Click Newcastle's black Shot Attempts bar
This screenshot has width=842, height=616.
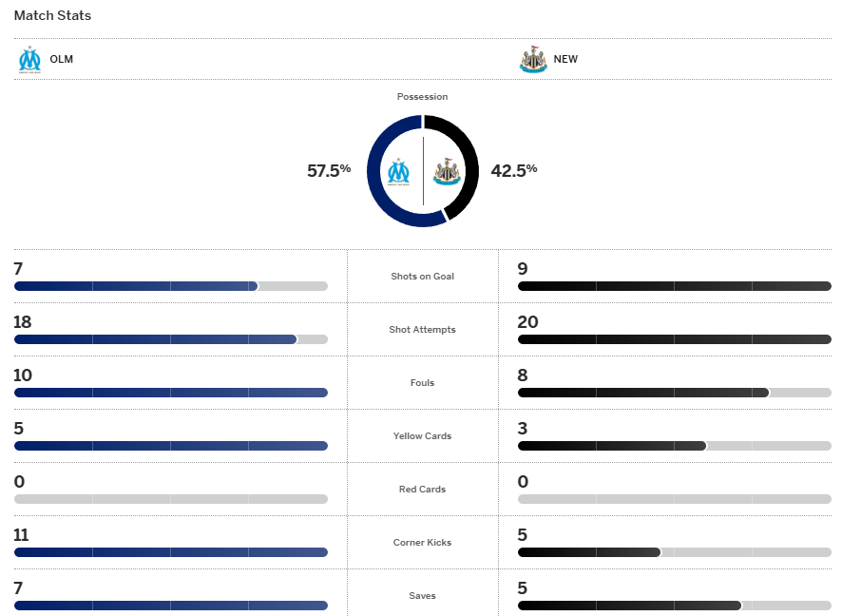(674, 339)
